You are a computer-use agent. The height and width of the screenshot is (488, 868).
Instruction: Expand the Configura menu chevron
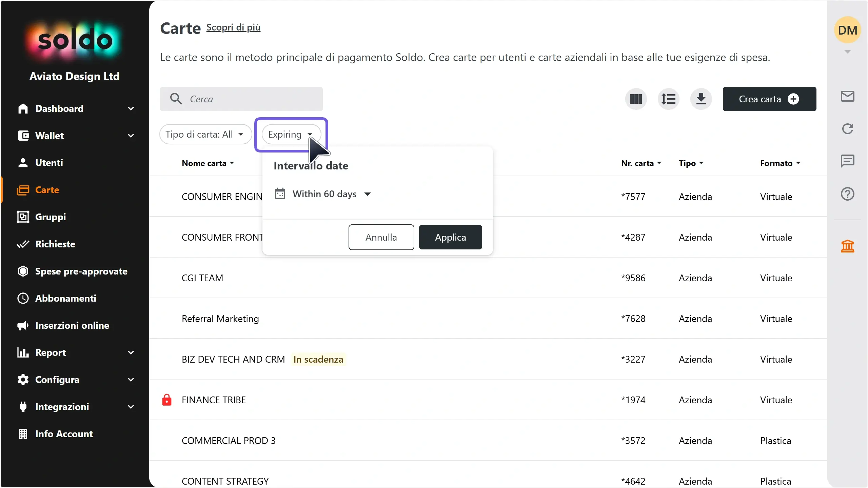tap(131, 380)
